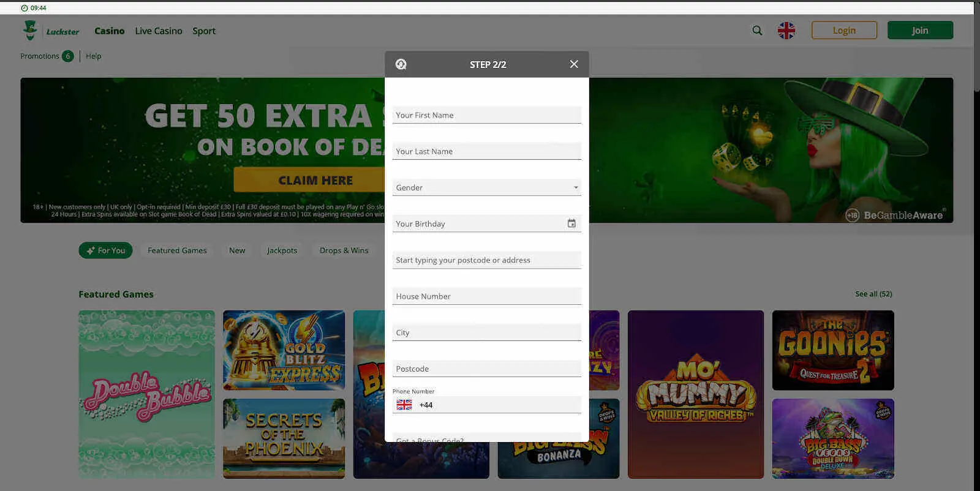Open The Goonies Quest for Treasure 2 thumbnail
Screen dimensions: 980x491
point(833,350)
